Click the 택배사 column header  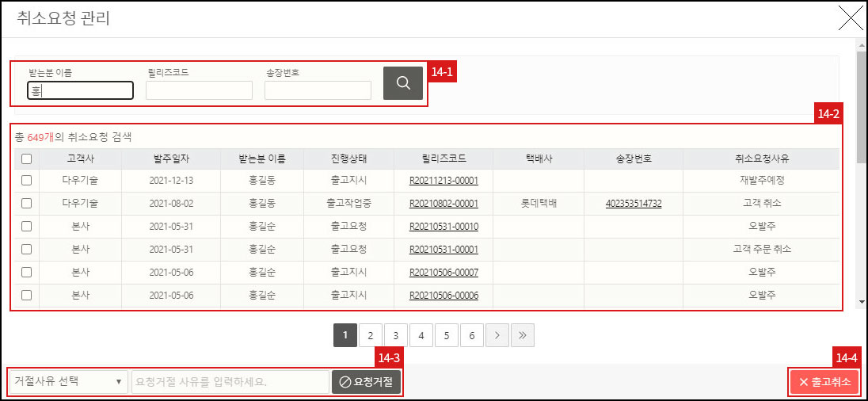tap(539, 159)
